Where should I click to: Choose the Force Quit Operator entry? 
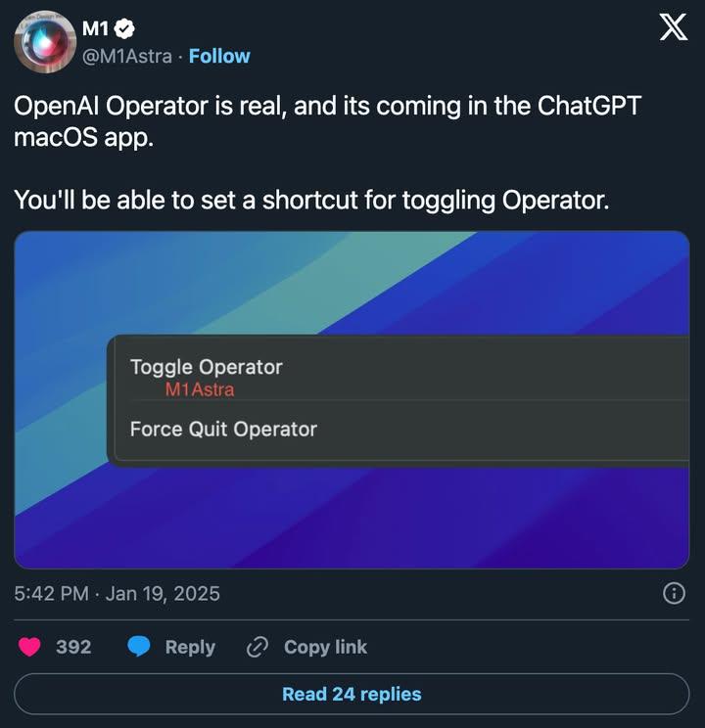point(223,429)
